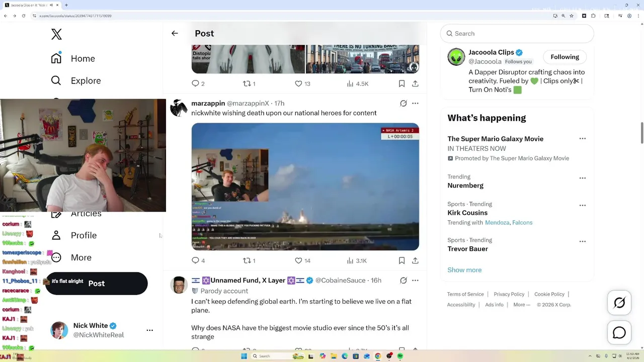
Task: Open Unnamed Fund, X Layer avatar
Action: coord(179,285)
